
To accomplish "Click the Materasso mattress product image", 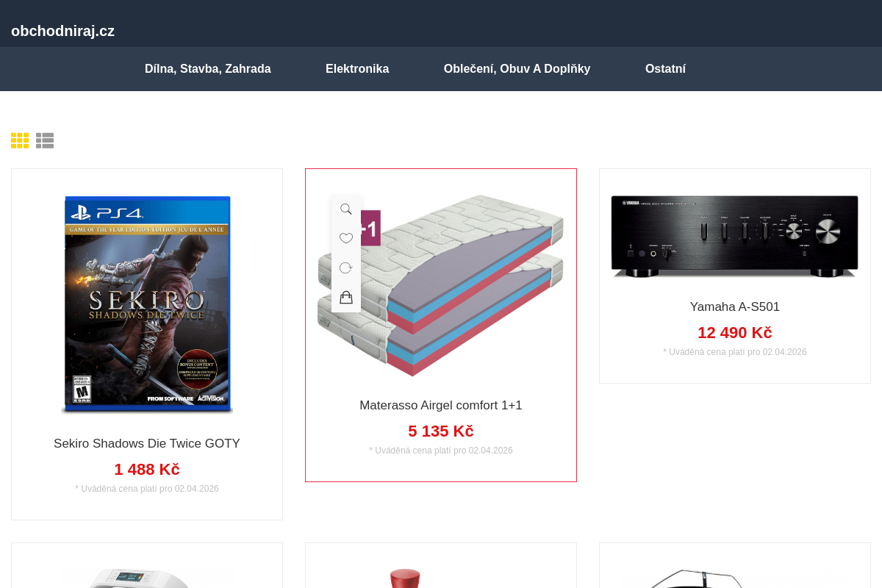I will coord(441,285).
